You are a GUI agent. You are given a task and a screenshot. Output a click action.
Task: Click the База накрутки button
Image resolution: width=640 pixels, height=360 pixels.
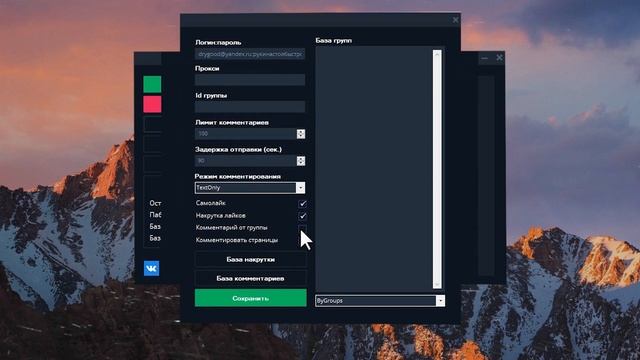coord(250,260)
